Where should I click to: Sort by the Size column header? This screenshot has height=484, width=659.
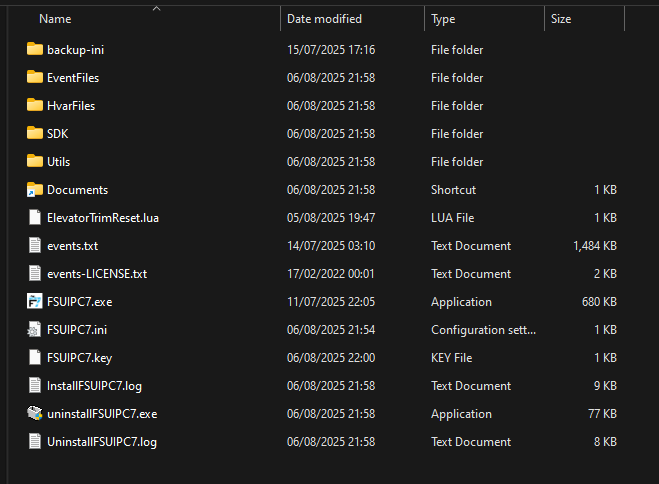point(561,19)
